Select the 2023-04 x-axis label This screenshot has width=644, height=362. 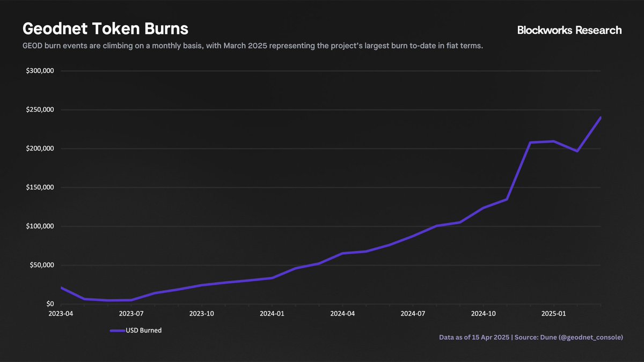[x=61, y=313]
